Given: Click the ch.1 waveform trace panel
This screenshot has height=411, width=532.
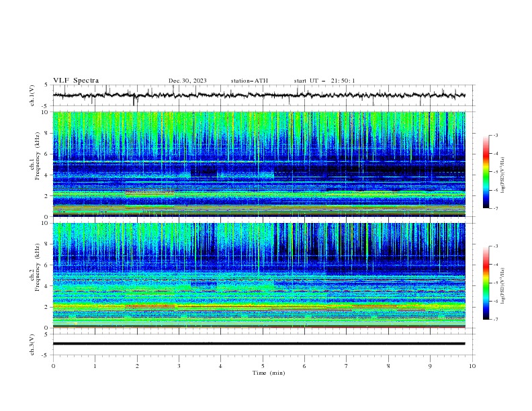Looking at the screenshot, I should (264, 95).
